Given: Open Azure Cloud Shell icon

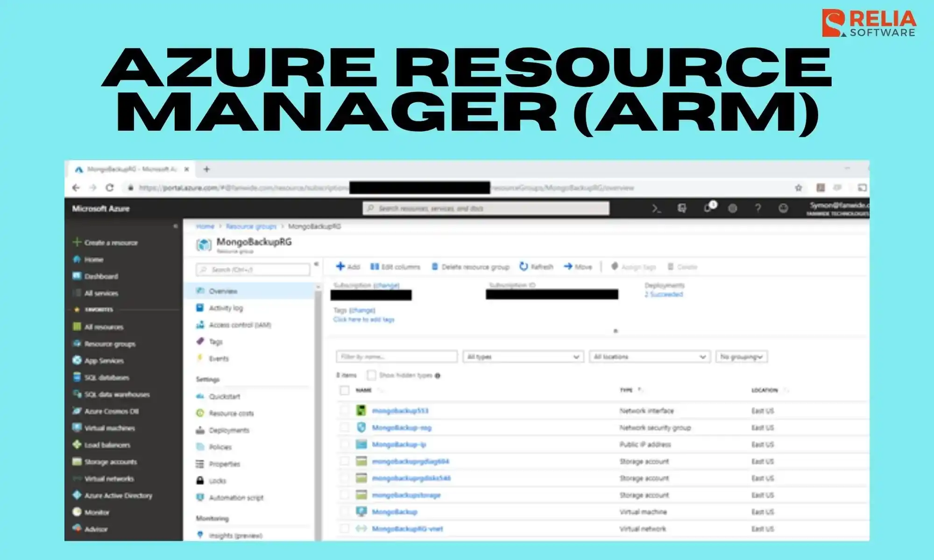Looking at the screenshot, I should (x=656, y=209).
